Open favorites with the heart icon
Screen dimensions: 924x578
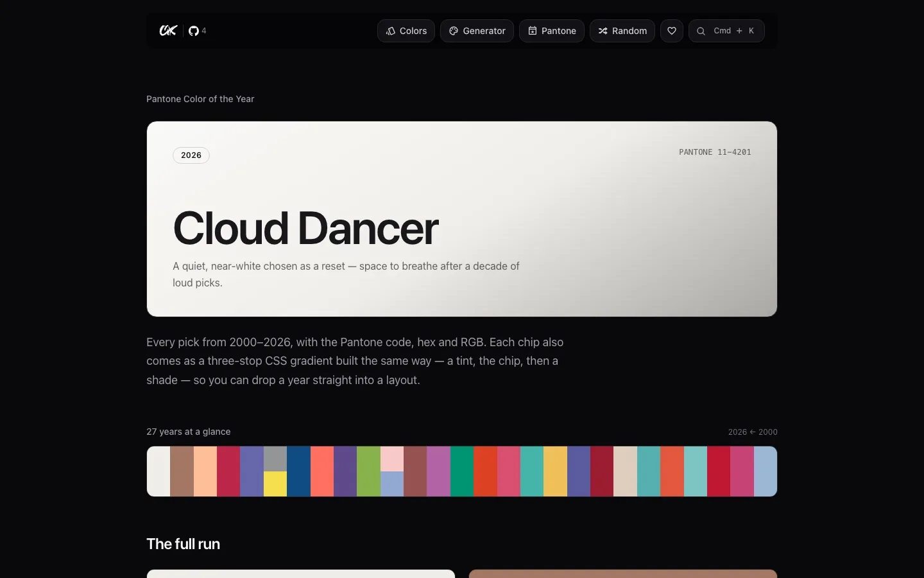672,31
